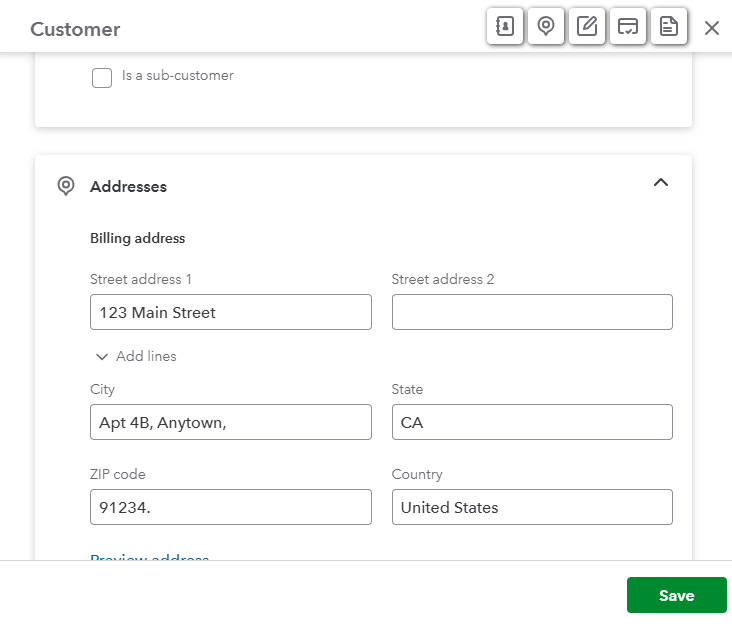
Task: Expand Add lines under street address
Action: coord(136,356)
